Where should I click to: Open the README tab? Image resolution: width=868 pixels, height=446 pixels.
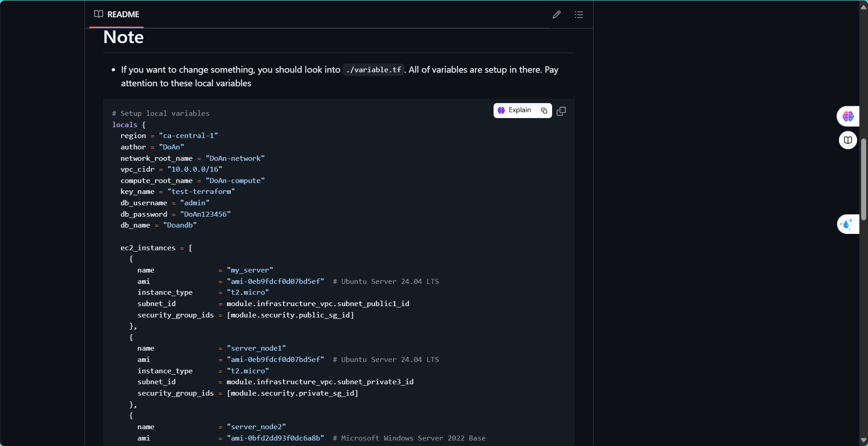click(x=117, y=14)
